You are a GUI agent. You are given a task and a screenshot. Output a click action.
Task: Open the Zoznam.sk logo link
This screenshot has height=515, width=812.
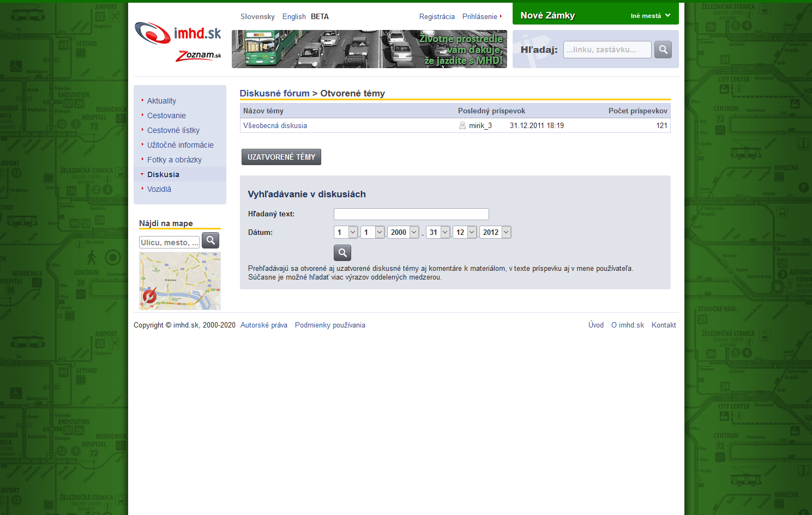click(x=199, y=56)
